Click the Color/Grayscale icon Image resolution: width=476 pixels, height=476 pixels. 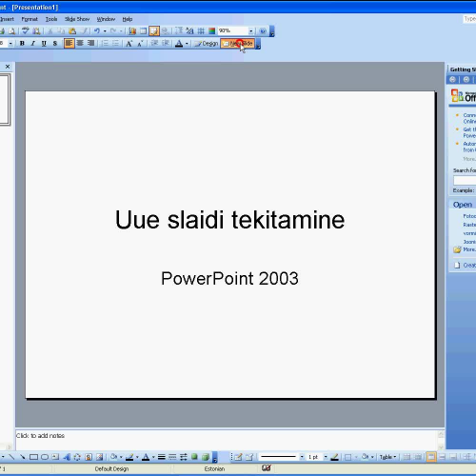click(x=211, y=30)
